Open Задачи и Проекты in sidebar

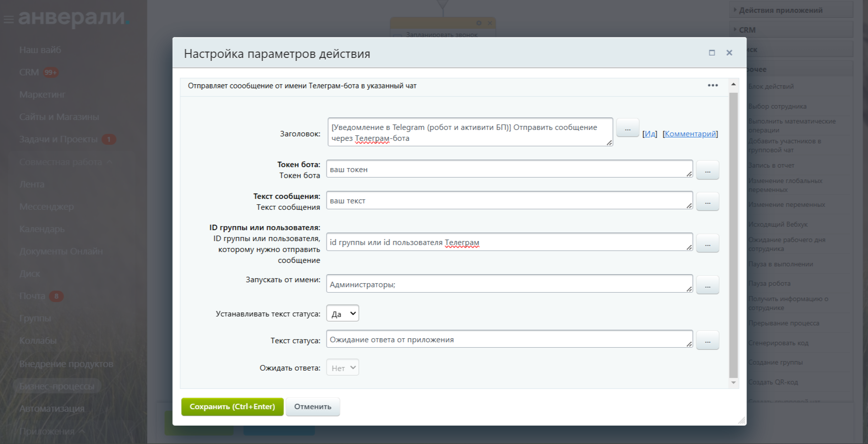click(58, 139)
